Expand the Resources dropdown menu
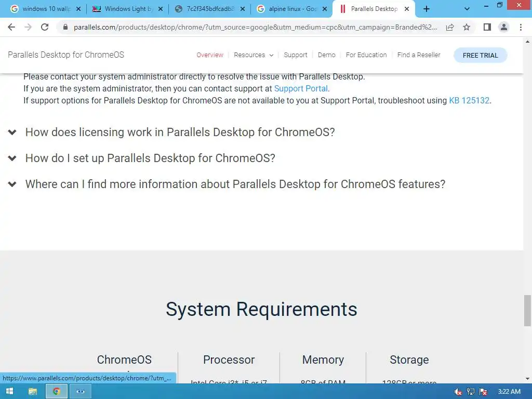This screenshot has height=399, width=532. (254, 55)
